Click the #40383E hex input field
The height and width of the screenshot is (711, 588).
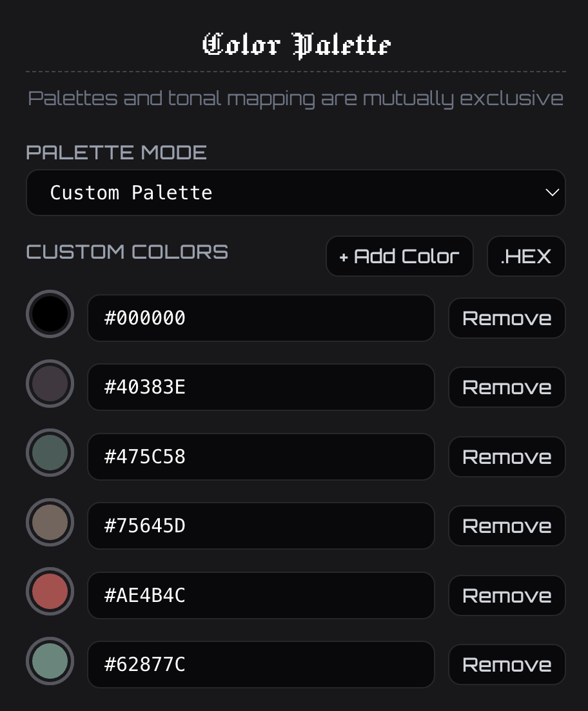pos(260,387)
